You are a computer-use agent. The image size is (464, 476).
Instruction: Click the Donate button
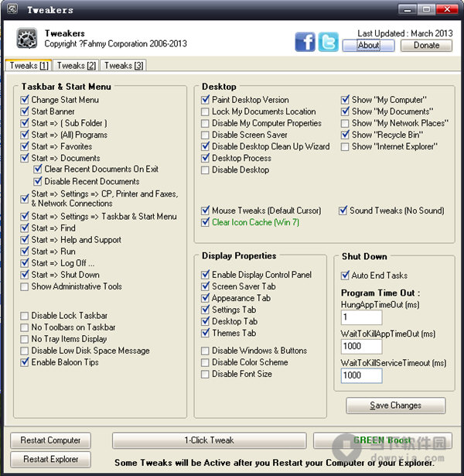[x=426, y=45]
